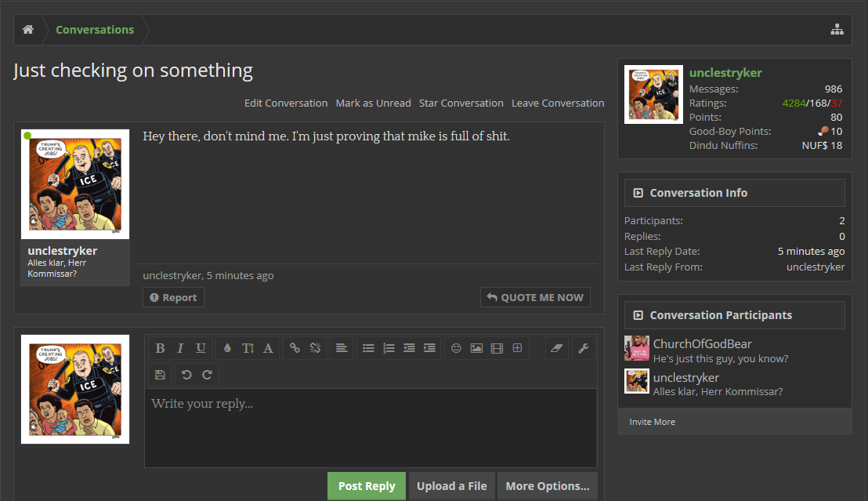Open the font size tool
Screen dimensions: 868x501
[248, 348]
